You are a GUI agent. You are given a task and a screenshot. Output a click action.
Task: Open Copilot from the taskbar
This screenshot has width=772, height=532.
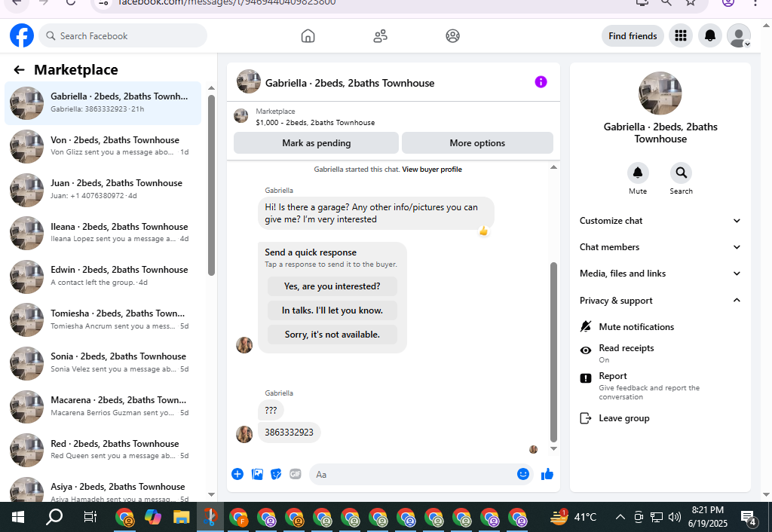pyautogui.click(x=153, y=517)
